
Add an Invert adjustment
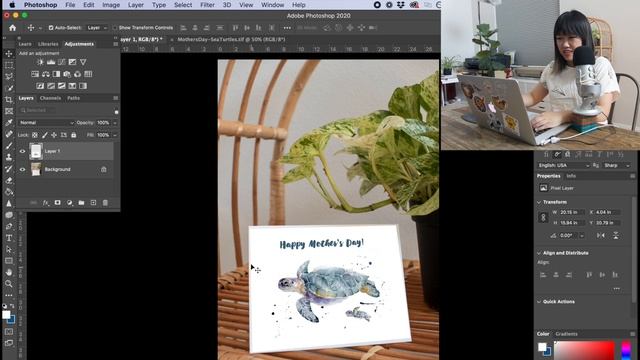(40, 86)
